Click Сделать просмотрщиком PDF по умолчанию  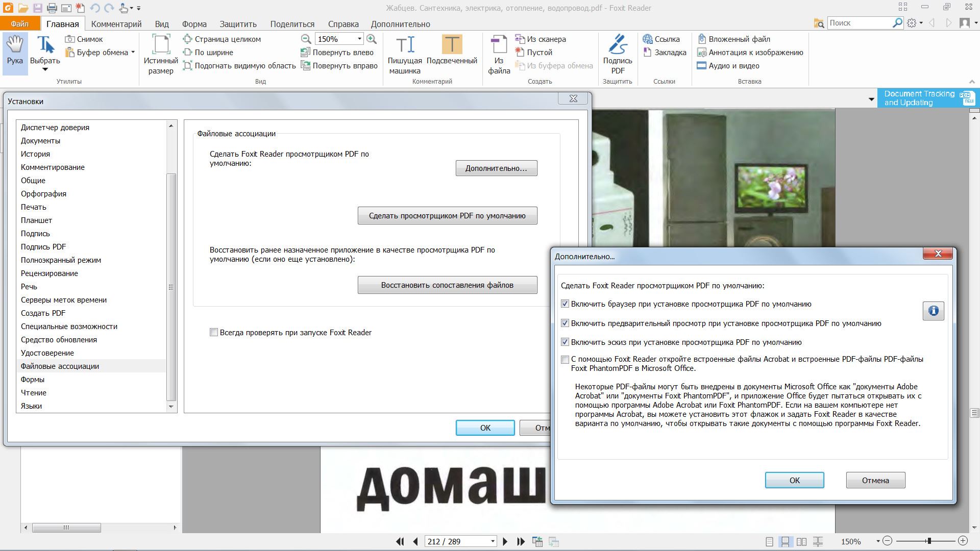(447, 216)
